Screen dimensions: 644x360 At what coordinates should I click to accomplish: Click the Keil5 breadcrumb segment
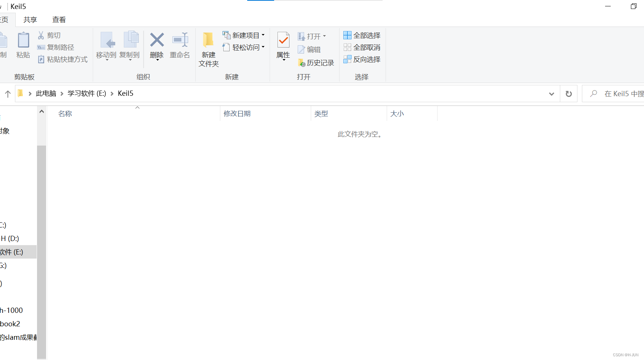126,94
